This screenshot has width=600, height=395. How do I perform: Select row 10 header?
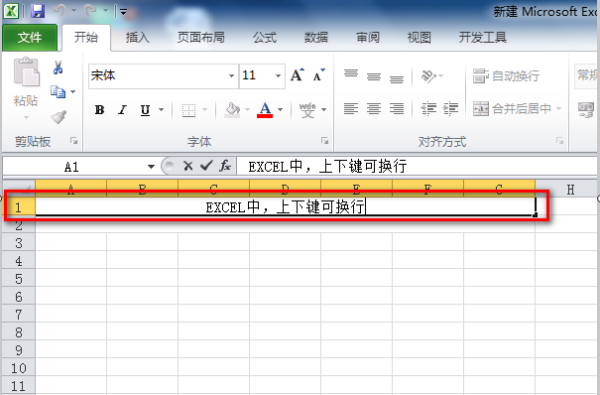point(19,368)
